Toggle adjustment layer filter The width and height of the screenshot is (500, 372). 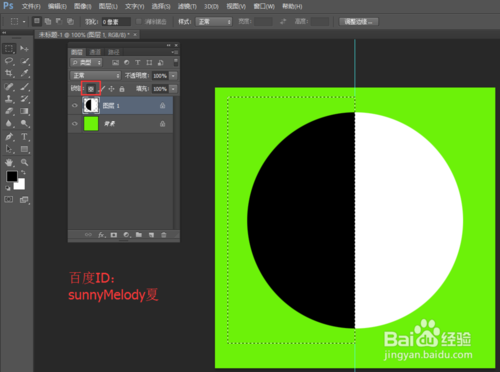click(x=126, y=62)
